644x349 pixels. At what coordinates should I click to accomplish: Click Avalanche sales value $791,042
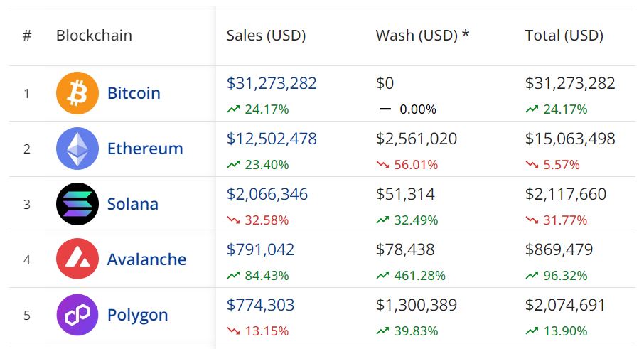(260, 249)
